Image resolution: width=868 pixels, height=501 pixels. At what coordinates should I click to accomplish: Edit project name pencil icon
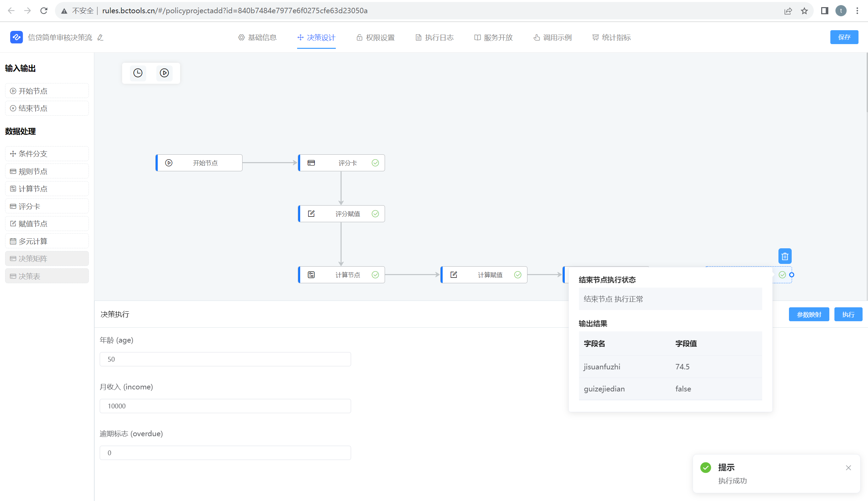pyautogui.click(x=100, y=38)
